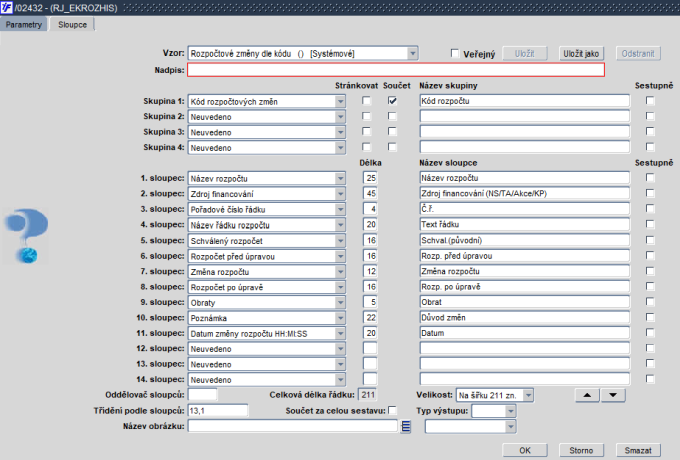Switch to the Sloupce tab

point(72,25)
